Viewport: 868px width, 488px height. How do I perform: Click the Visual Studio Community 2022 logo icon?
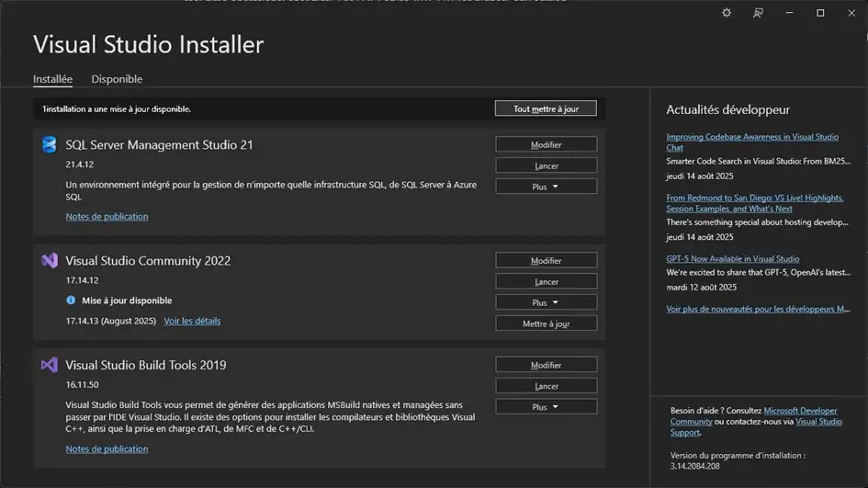tap(50, 260)
